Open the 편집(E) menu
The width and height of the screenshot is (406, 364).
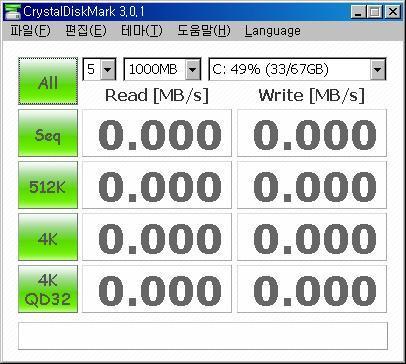(x=86, y=31)
